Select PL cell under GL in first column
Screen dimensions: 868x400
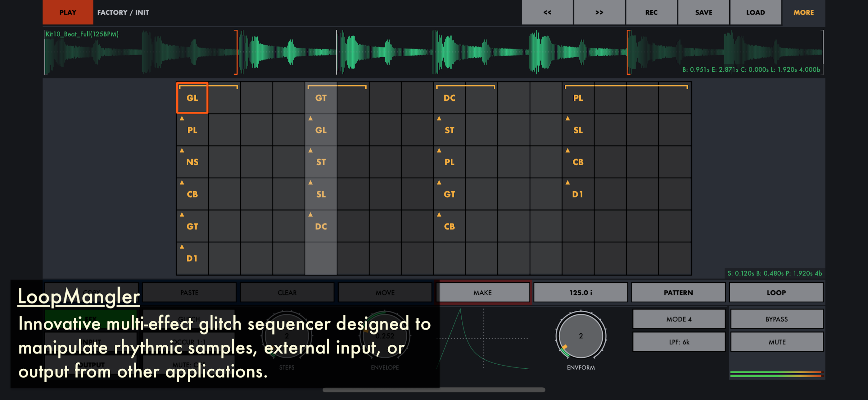[192, 130]
